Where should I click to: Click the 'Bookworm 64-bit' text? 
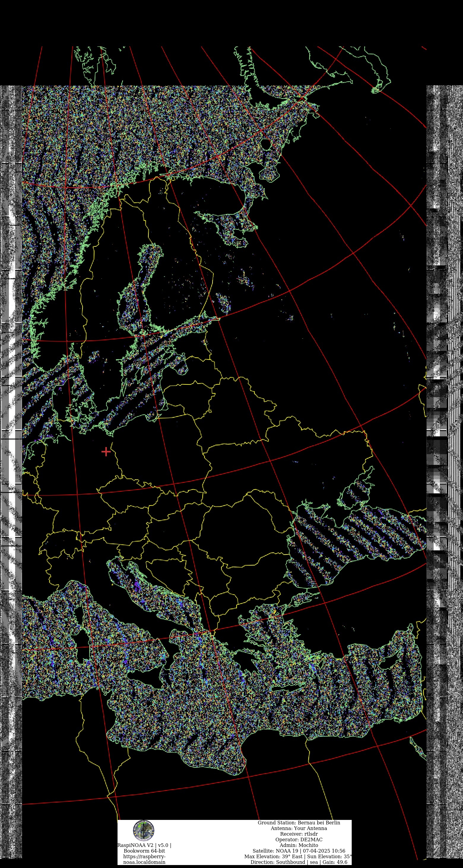[144, 851]
